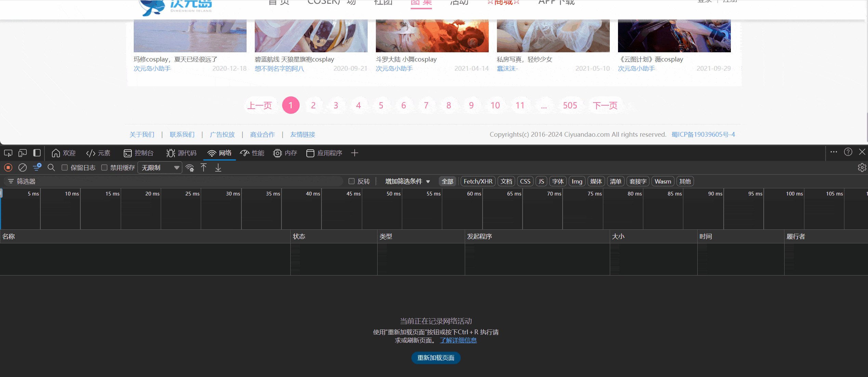The image size is (868, 377).
Task: Toggle device emulation icon
Action: (23, 153)
